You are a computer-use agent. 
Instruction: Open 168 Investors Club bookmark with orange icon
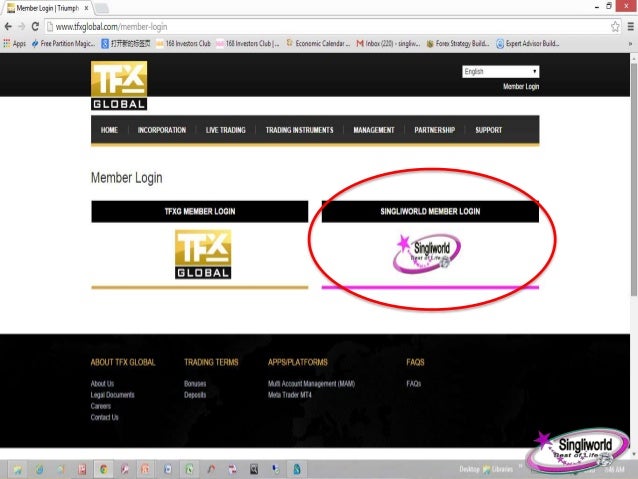click(x=184, y=43)
